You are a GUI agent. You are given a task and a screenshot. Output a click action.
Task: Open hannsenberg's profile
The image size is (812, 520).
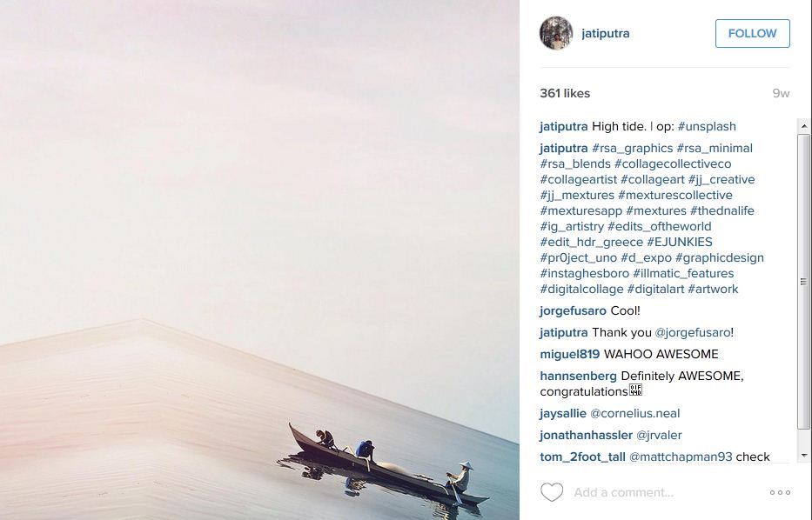578,377
